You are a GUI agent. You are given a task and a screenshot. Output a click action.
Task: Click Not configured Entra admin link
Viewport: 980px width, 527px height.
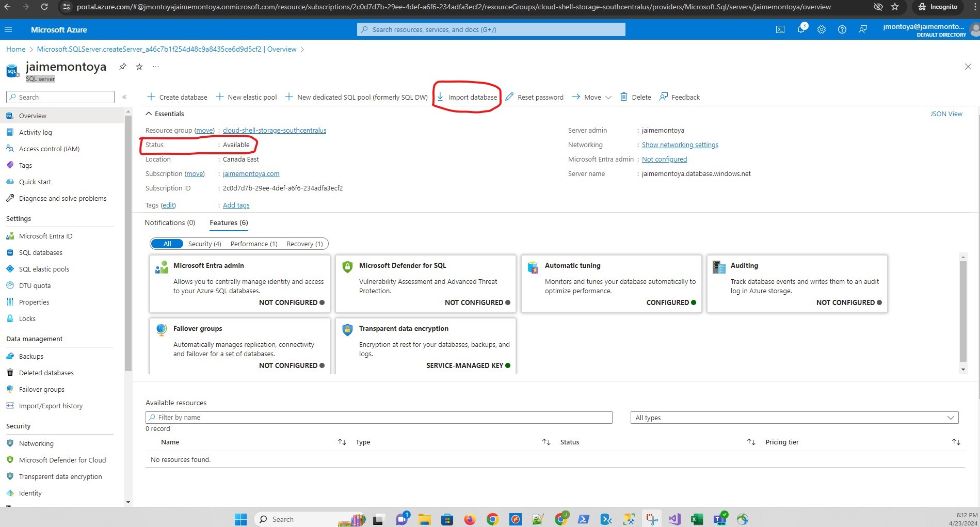pyautogui.click(x=664, y=159)
